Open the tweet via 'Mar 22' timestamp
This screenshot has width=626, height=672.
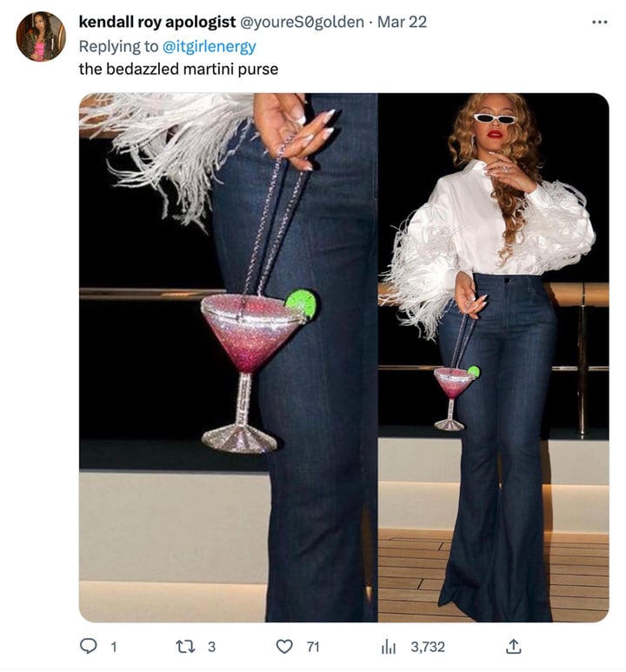(403, 22)
